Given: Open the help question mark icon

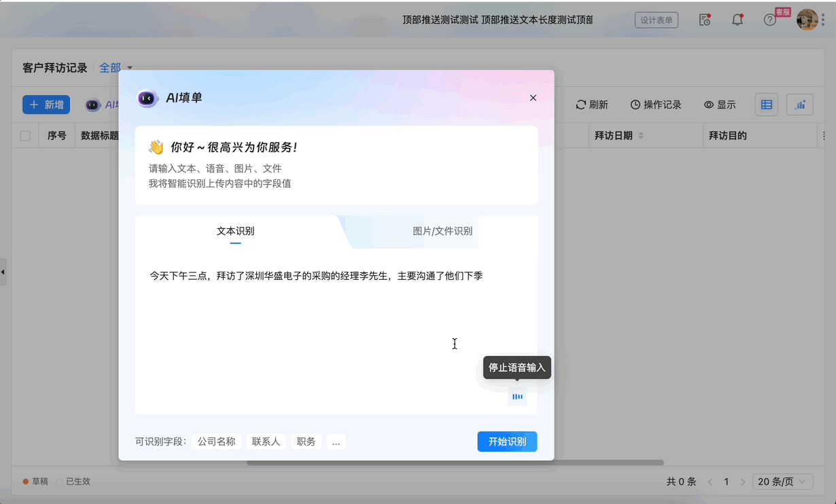Looking at the screenshot, I should [769, 20].
